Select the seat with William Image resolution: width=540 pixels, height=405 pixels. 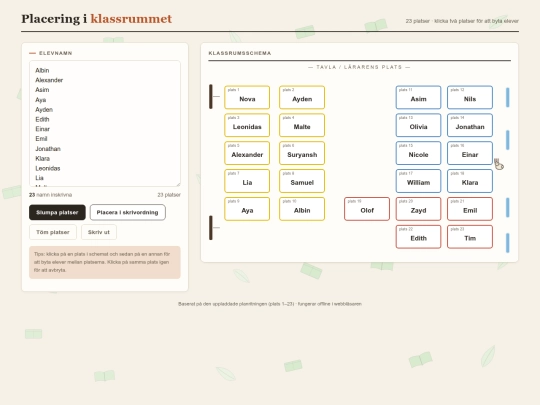click(x=418, y=181)
